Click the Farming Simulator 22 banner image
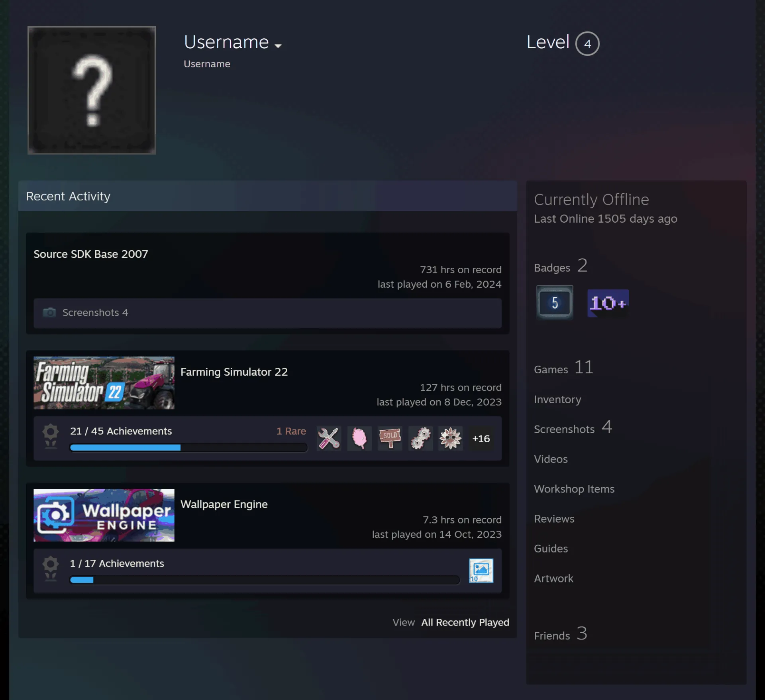 tap(104, 382)
